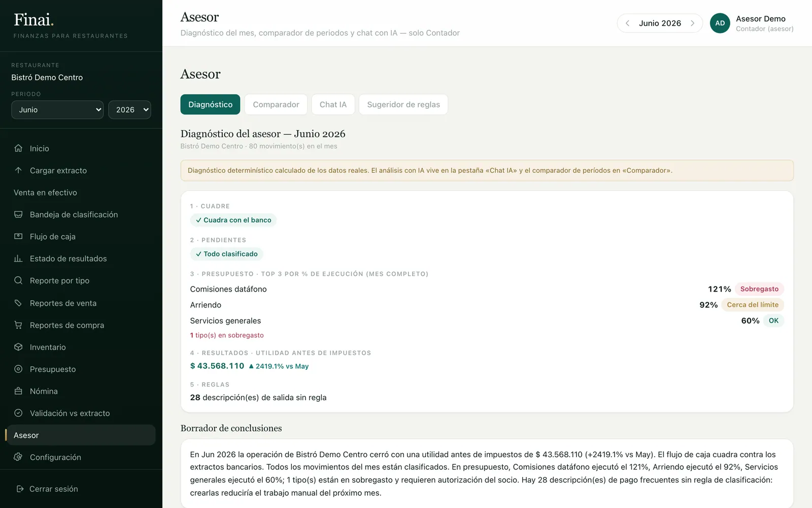Image resolution: width=812 pixels, height=508 pixels.
Task: Click the AD user avatar
Action: point(720,23)
